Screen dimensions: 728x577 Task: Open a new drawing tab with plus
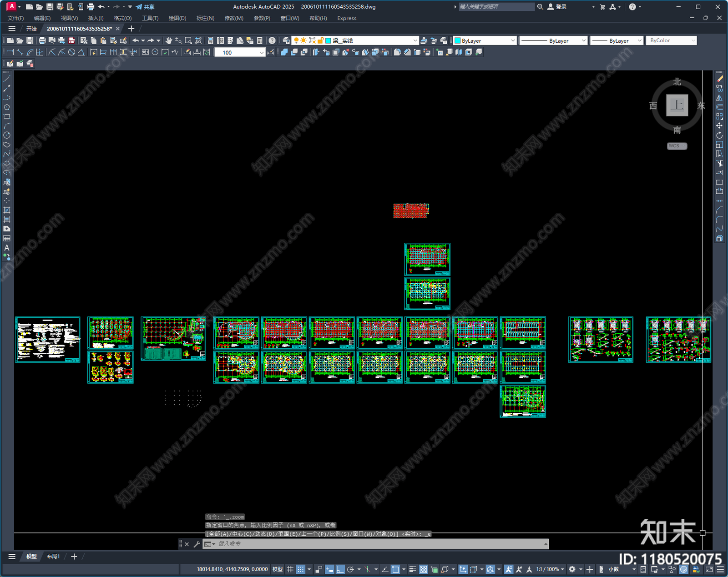pyautogui.click(x=131, y=29)
